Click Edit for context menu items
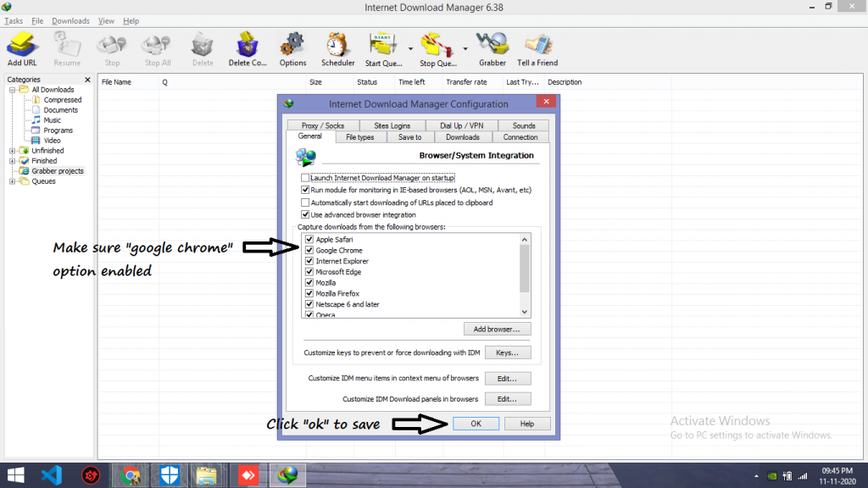 click(508, 379)
